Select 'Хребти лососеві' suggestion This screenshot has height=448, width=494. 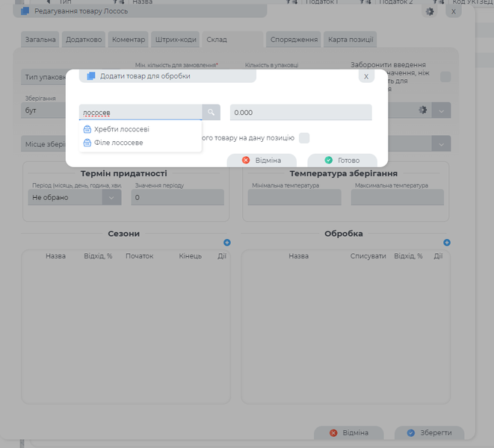coord(121,129)
